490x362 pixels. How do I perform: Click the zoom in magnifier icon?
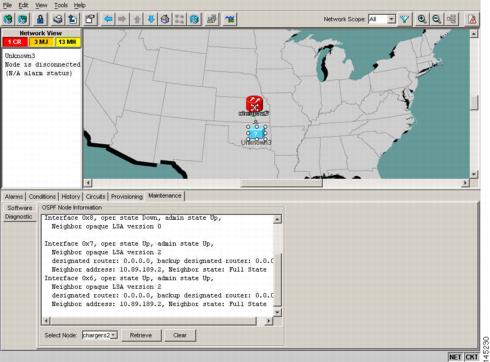(x=422, y=19)
